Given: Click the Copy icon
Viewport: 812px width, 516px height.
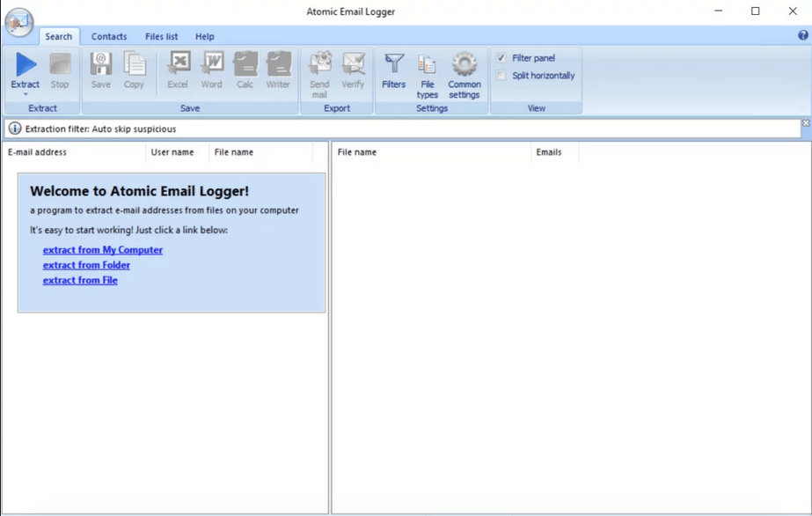Looking at the screenshot, I should point(135,70).
